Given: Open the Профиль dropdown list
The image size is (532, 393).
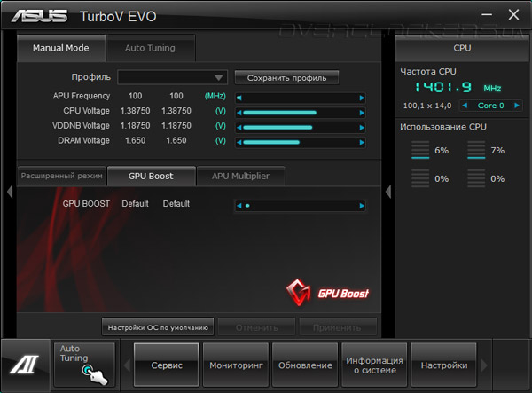Looking at the screenshot, I should coord(172,77).
